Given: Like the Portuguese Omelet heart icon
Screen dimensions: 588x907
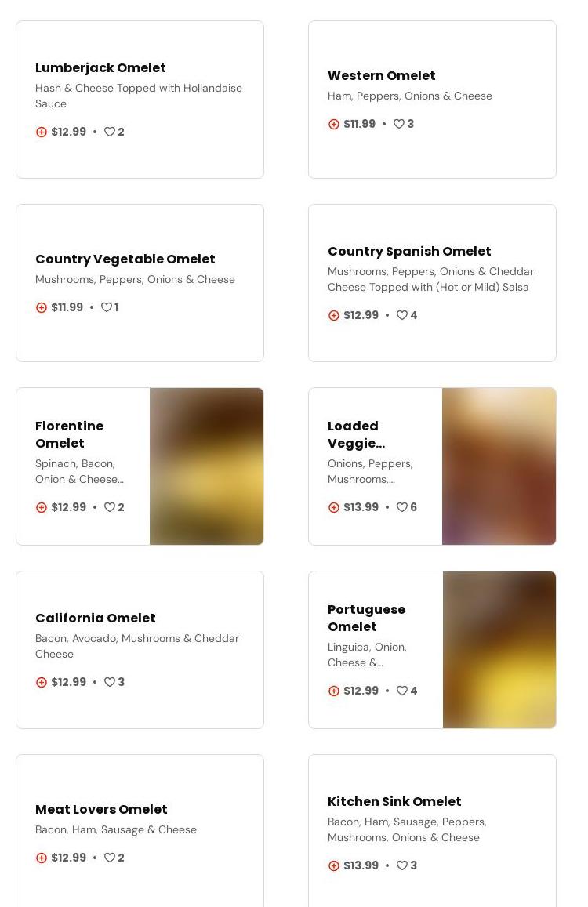Looking at the screenshot, I should 402,691.
